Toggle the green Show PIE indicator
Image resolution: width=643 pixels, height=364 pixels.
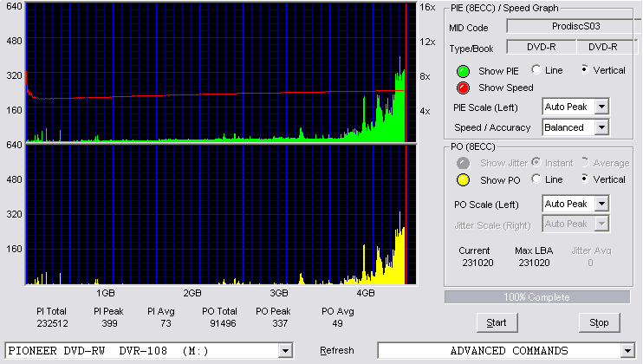click(x=463, y=71)
